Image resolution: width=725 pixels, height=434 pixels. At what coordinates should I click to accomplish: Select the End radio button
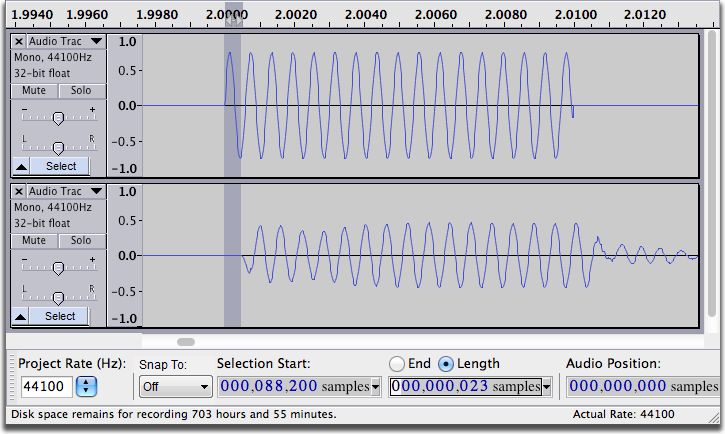pos(397,364)
